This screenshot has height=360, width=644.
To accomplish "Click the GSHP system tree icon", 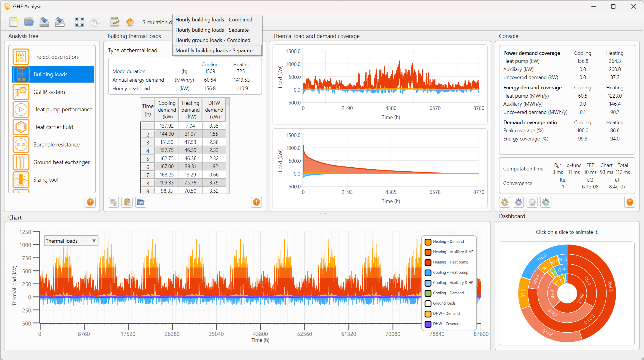I will pyautogui.click(x=21, y=92).
